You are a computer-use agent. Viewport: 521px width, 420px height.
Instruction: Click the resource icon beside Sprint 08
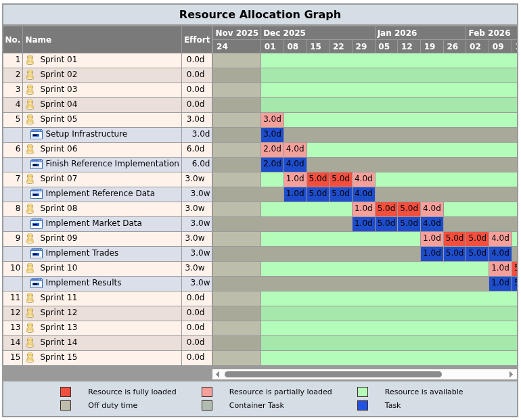tap(30, 208)
